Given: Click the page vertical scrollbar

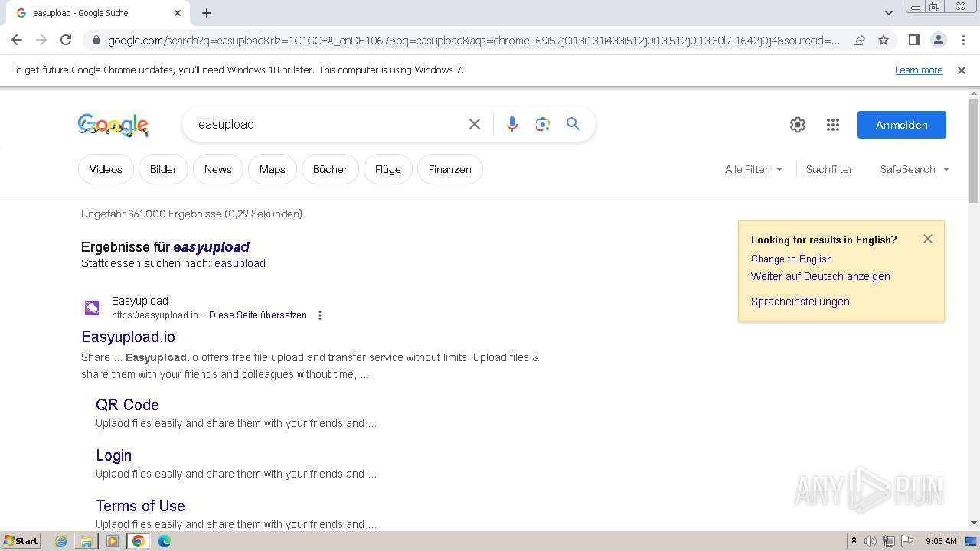Looking at the screenshot, I should click(974, 149).
